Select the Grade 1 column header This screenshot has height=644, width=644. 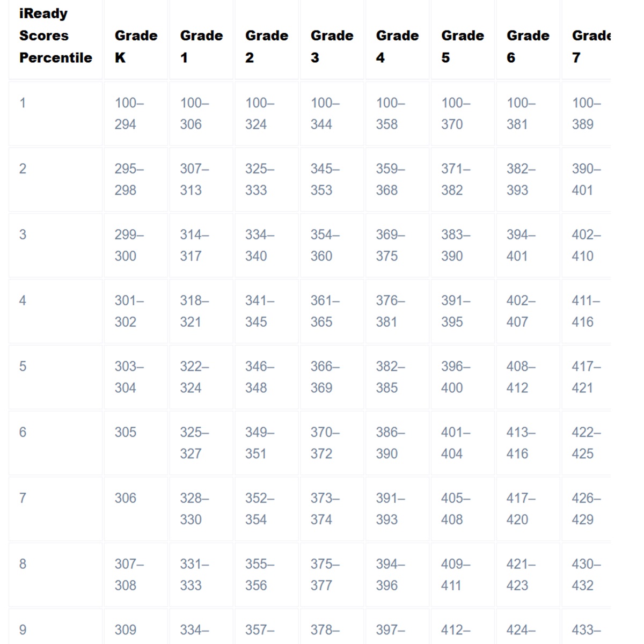201,47
